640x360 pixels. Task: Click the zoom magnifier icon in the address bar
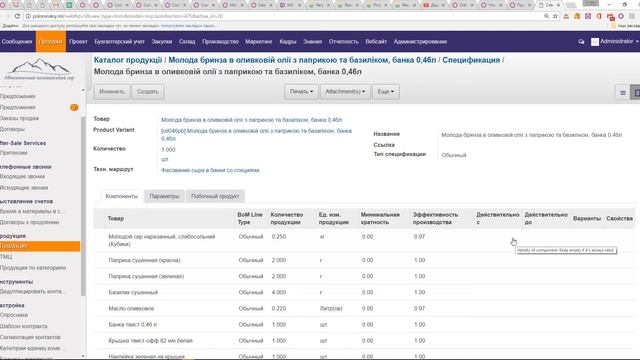(x=546, y=16)
